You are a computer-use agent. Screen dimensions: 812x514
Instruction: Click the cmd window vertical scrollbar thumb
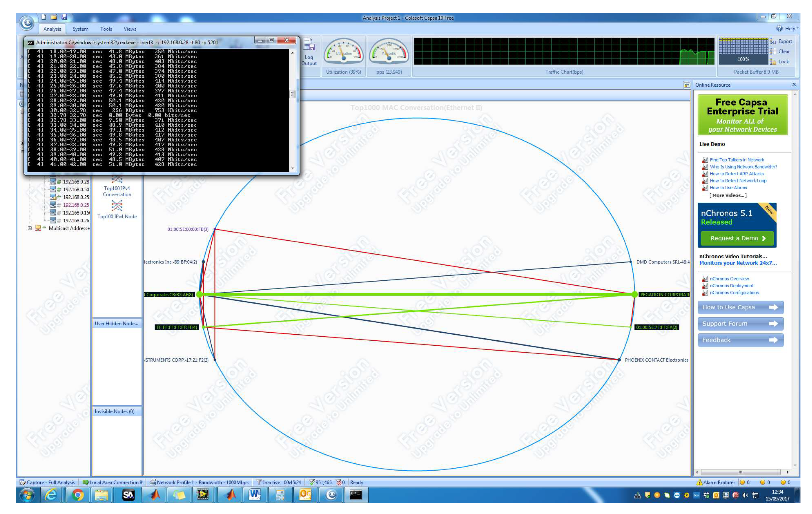point(292,94)
